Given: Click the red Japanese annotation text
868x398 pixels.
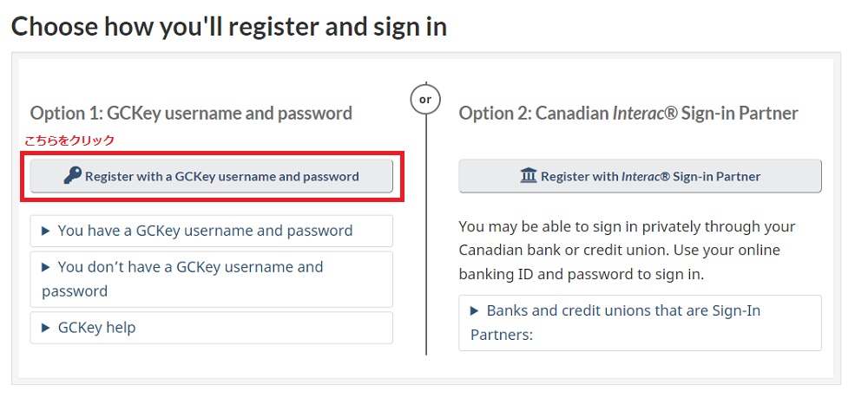Looking at the screenshot, I should pyautogui.click(x=69, y=140).
